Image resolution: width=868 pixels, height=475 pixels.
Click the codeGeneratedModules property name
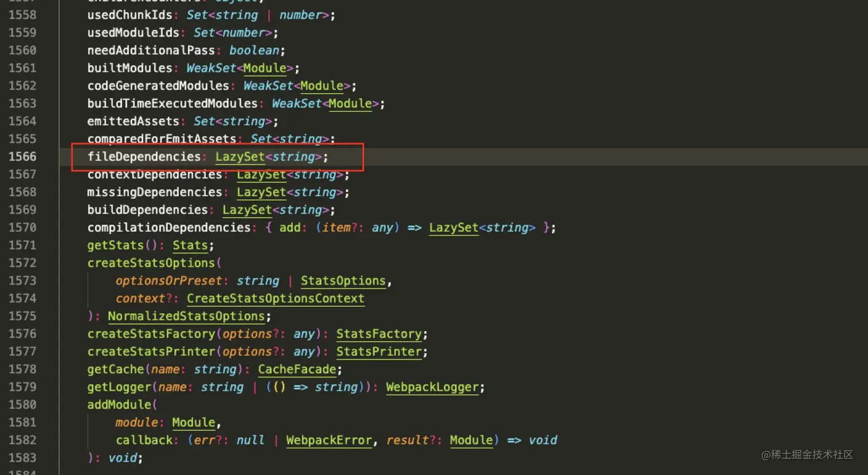[x=158, y=86]
